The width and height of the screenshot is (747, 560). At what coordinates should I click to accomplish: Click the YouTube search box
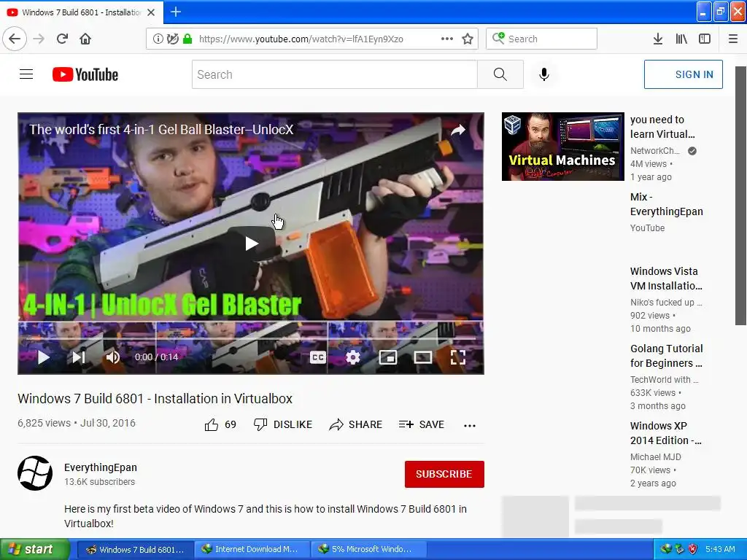(x=334, y=74)
